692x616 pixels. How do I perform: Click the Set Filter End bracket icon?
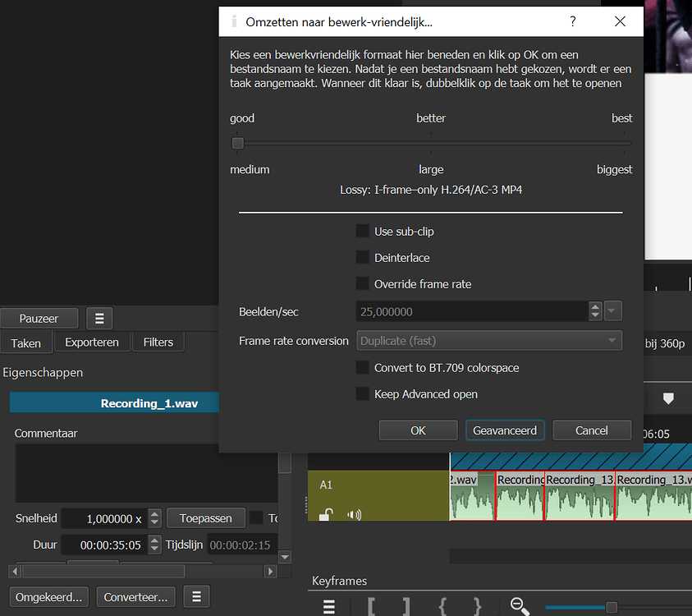tap(406, 605)
